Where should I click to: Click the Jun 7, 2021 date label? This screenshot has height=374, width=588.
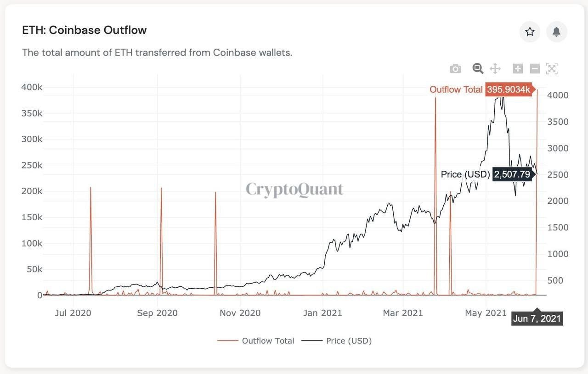pos(537,318)
